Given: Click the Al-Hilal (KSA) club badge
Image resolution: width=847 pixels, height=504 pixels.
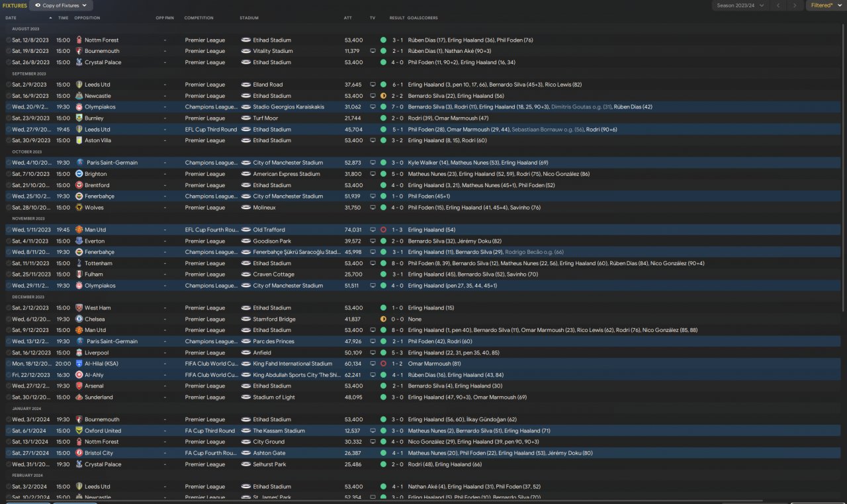Looking at the screenshot, I should [x=79, y=364].
